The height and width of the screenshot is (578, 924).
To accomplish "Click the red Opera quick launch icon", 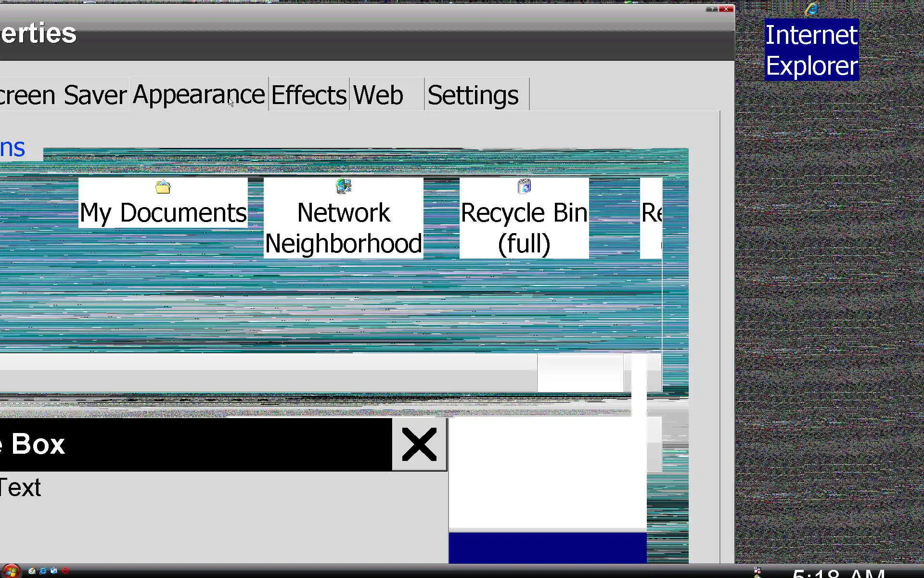I will 65,571.
